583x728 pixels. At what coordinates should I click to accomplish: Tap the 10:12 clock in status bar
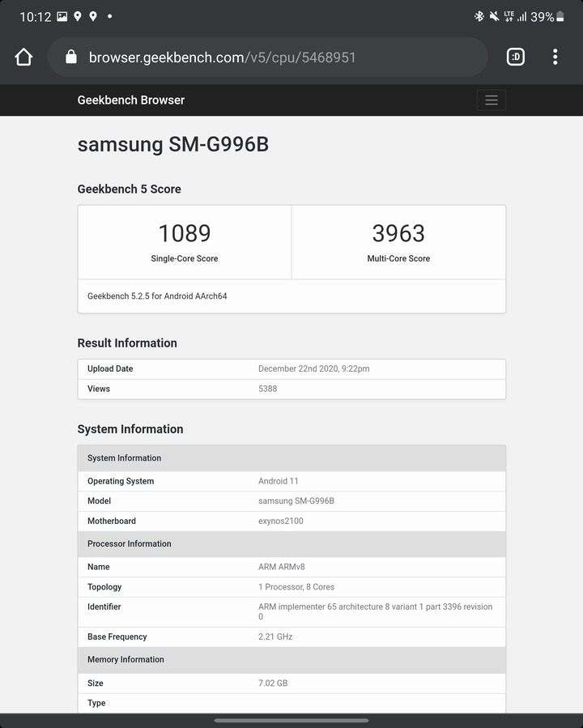36,17
